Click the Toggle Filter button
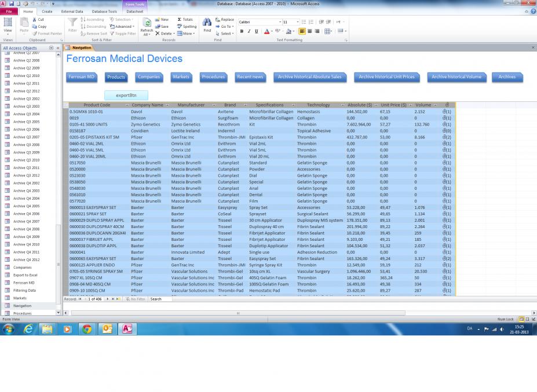The height and width of the screenshot is (392, 537). [123, 34]
